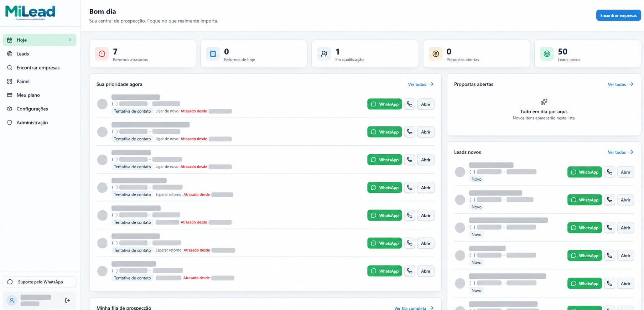Click the Retornos atrasados count of 7
The height and width of the screenshot is (310, 644).
115,52
